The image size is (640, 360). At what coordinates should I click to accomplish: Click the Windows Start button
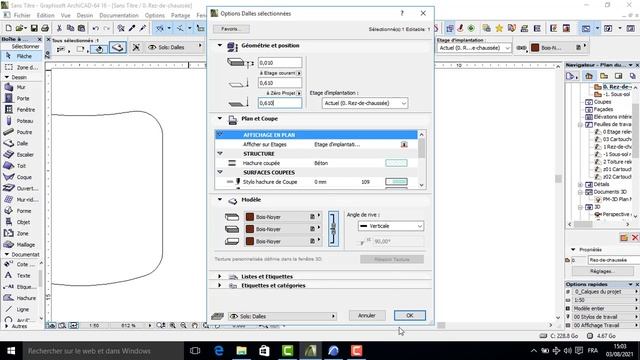click(x=11, y=351)
